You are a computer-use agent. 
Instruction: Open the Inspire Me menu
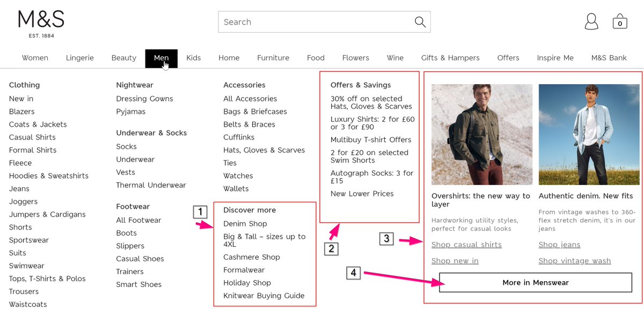click(x=555, y=58)
